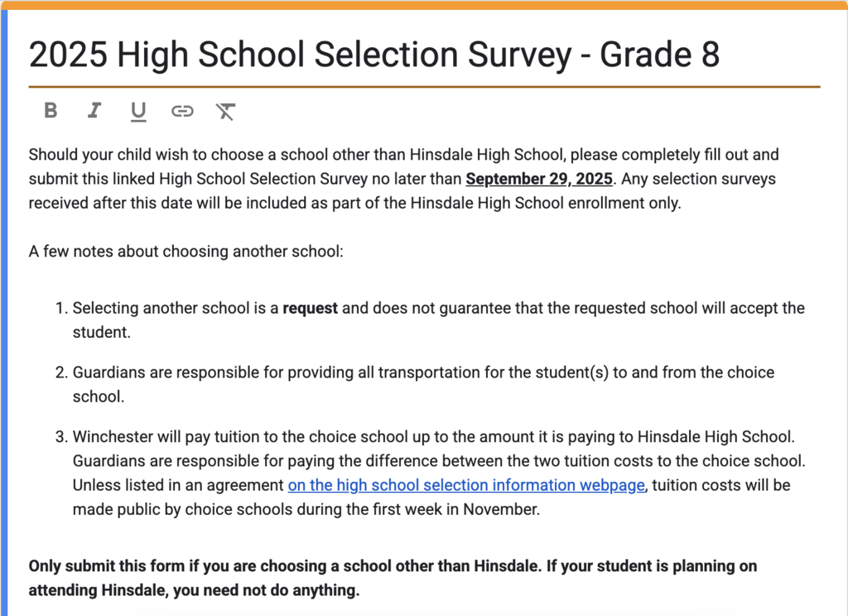Click numbered item 2 about transportation

pos(424,373)
